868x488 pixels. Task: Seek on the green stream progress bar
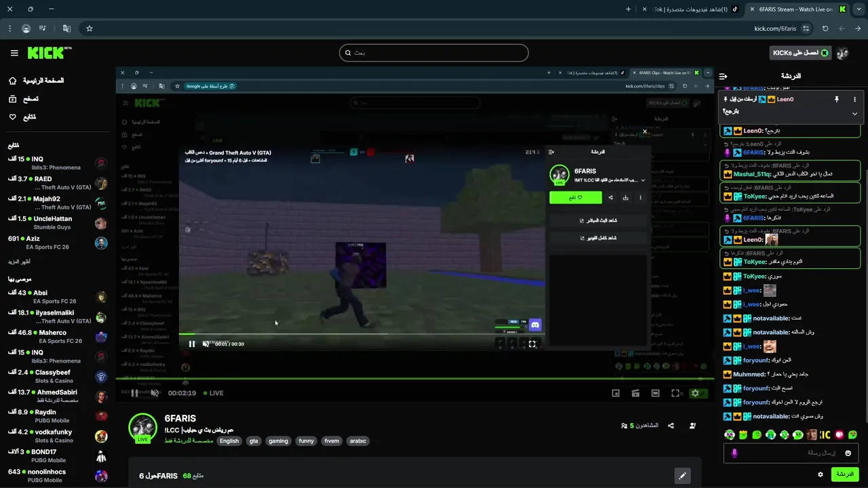pyautogui.click(x=414, y=379)
